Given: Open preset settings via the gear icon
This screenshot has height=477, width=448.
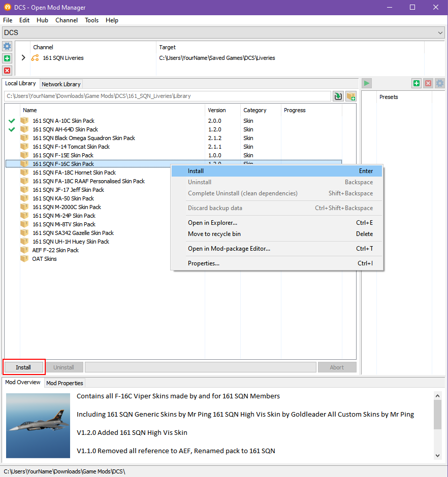Looking at the screenshot, I should coord(439,83).
